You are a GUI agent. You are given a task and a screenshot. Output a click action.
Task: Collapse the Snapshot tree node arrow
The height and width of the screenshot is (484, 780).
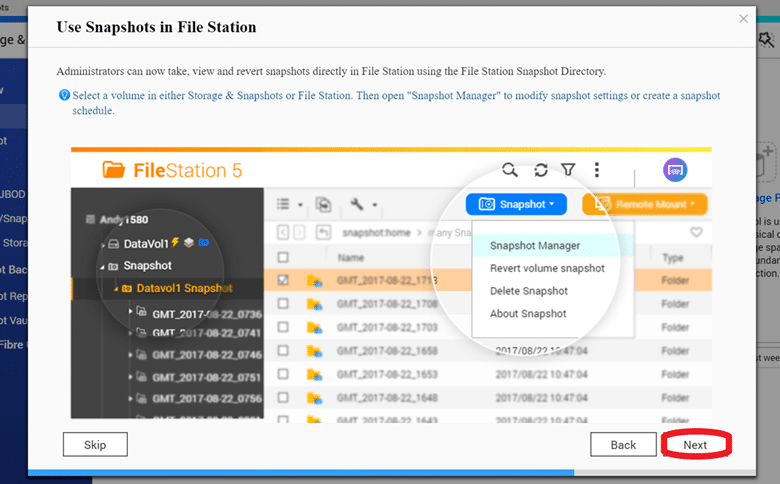pos(102,267)
